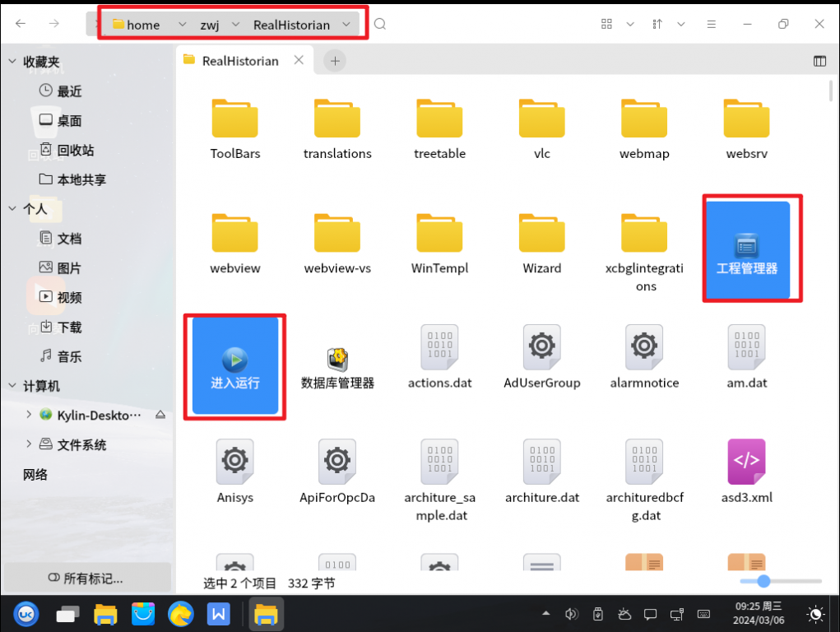Image resolution: width=840 pixels, height=632 pixels.
Task: Select the architure.dat file
Action: (541, 472)
